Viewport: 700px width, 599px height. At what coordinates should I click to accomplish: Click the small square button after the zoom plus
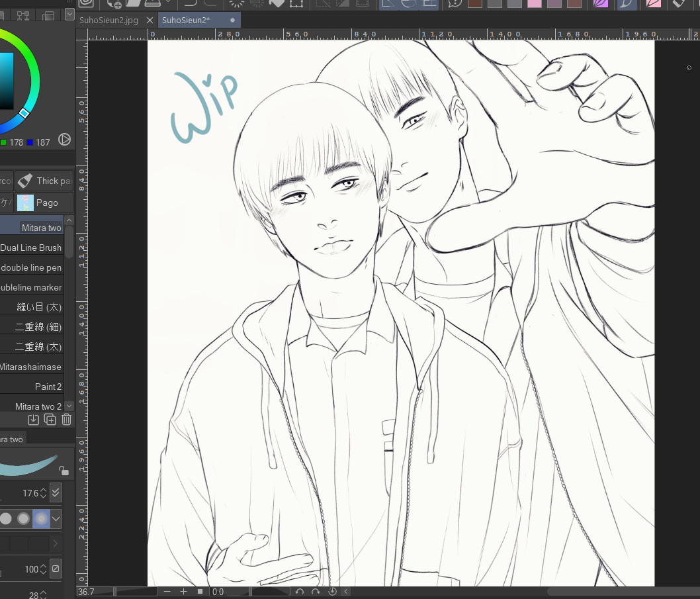tap(200, 592)
